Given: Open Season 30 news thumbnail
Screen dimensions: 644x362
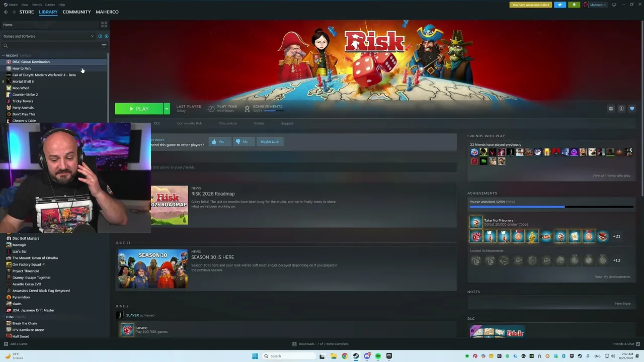Looking at the screenshot, I should coord(152,269).
